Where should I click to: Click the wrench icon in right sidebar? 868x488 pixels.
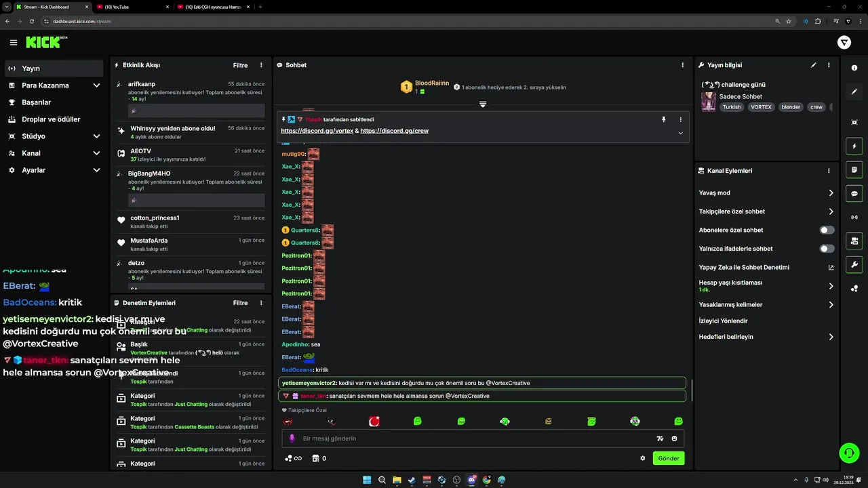[854, 264]
